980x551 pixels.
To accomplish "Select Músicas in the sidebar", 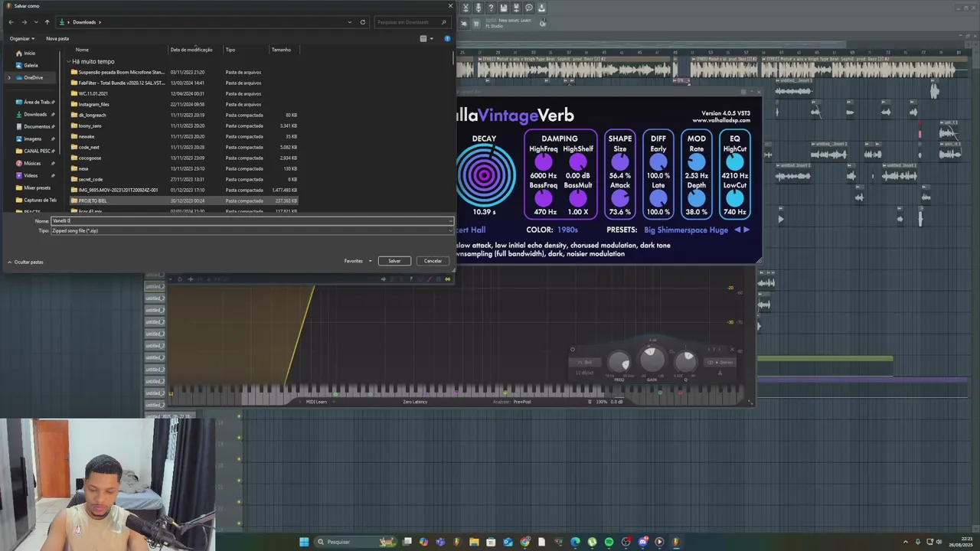I will point(32,163).
